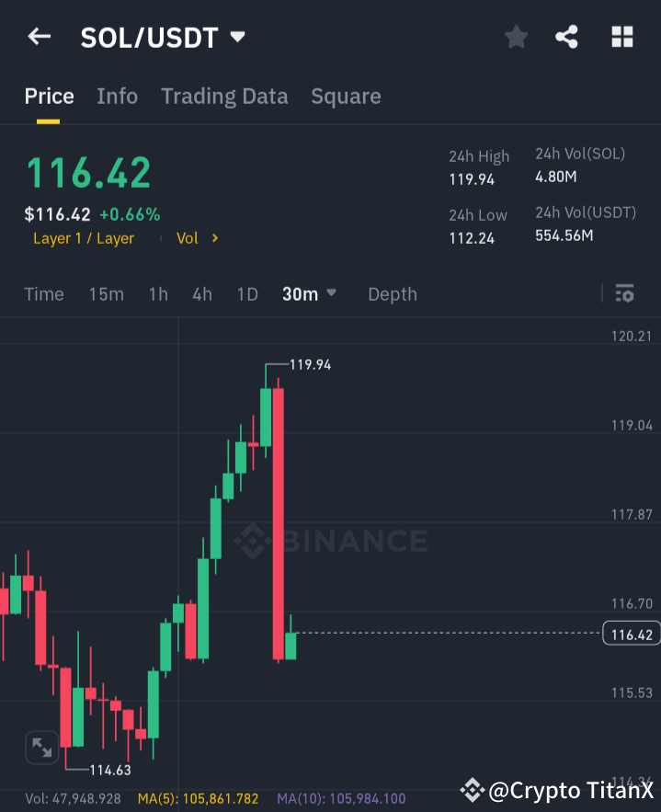Image resolution: width=661 pixels, height=812 pixels.
Task: Toggle the 4h candle interval
Action: pos(201,293)
